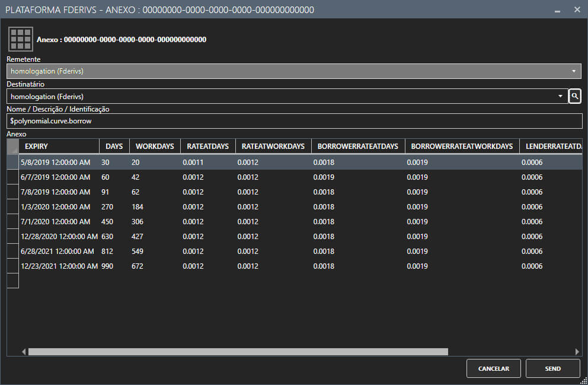Image resolution: width=588 pixels, height=385 pixels.
Task: Select the BORROWERRATEATDAYS column header
Action: 358,147
